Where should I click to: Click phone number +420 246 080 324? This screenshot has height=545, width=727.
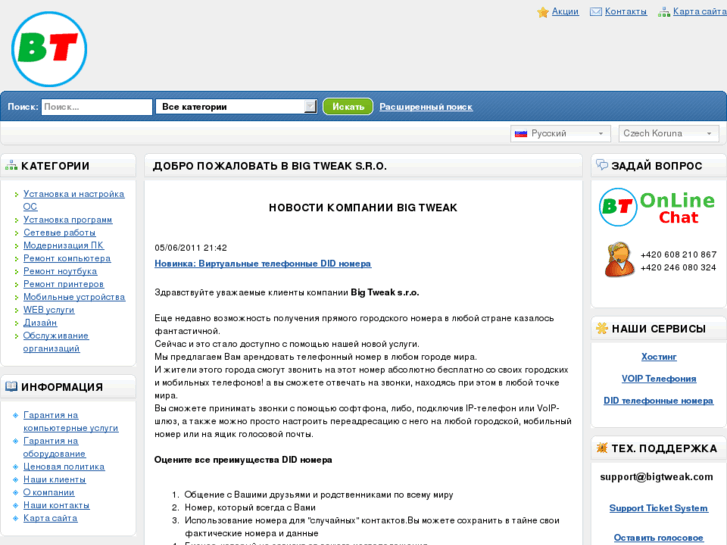(x=678, y=268)
